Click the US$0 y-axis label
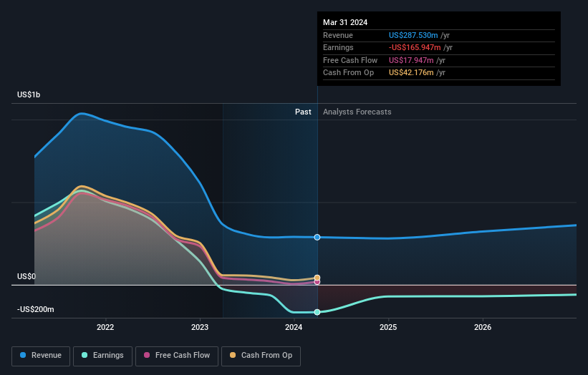This screenshot has height=375, width=588. 26,276
